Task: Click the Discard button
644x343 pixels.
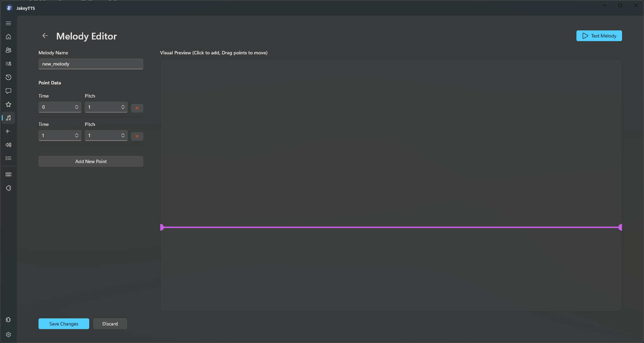Action: tap(110, 324)
